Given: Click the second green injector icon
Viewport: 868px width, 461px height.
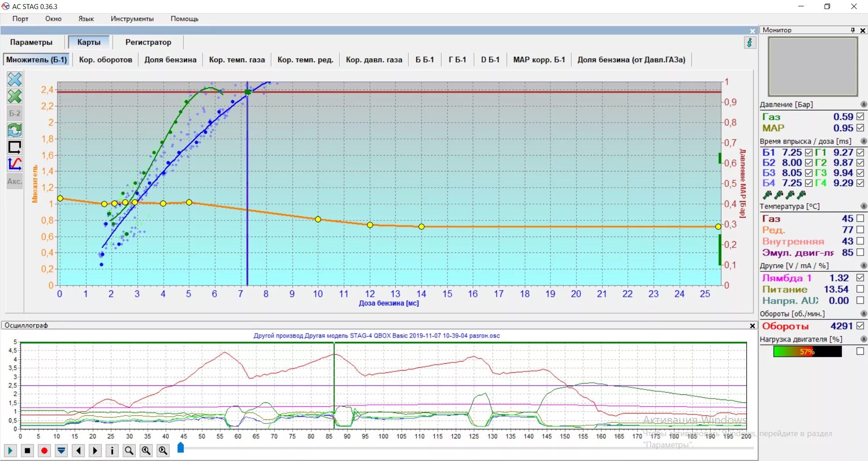Looking at the screenshot, I should [779, 195].
